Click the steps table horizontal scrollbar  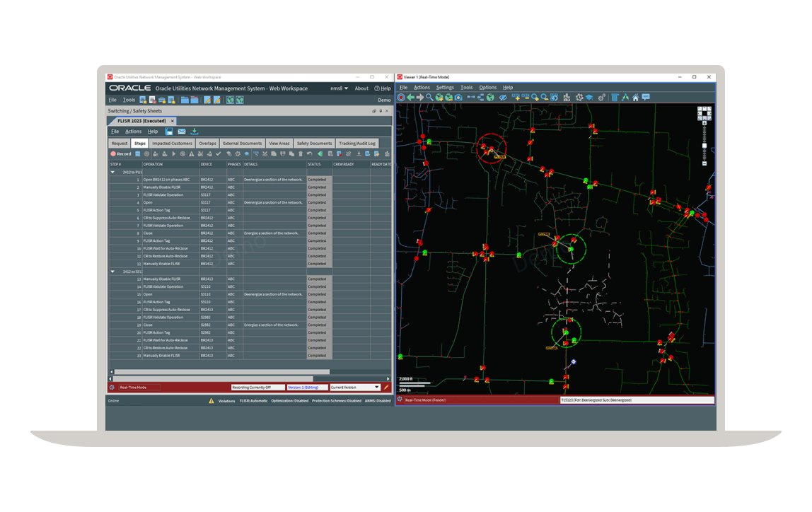coord(221,372)
